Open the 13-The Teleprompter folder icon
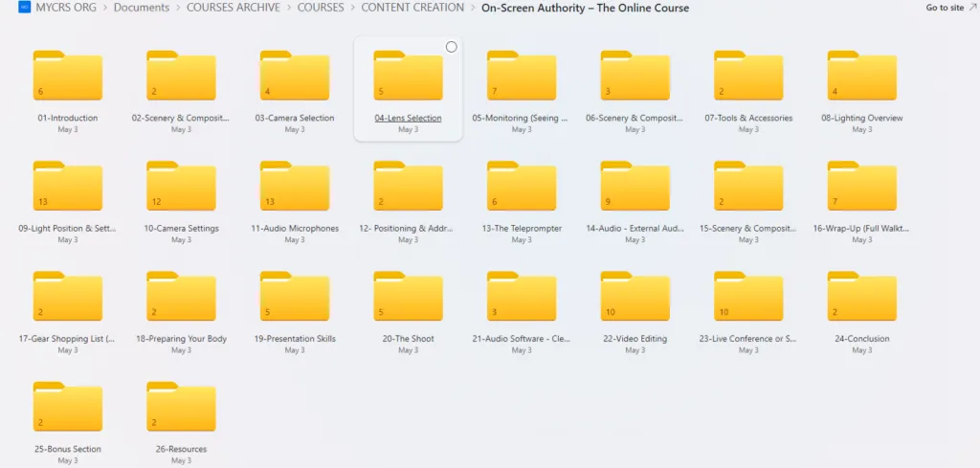Image resolution: width=980 pixels, height=468 pixels. [521, 187]
